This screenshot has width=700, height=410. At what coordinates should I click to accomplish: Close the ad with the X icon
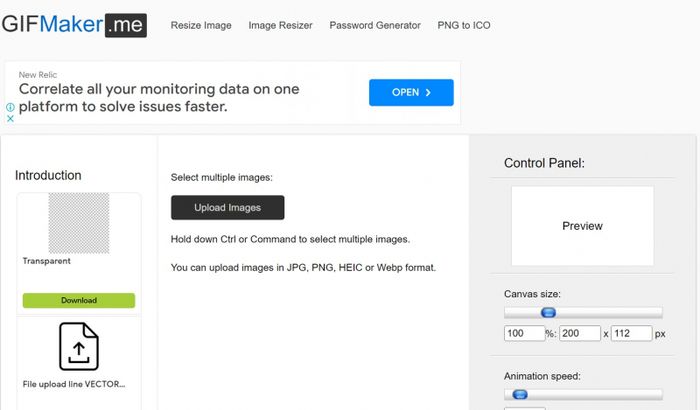[10, 118]
